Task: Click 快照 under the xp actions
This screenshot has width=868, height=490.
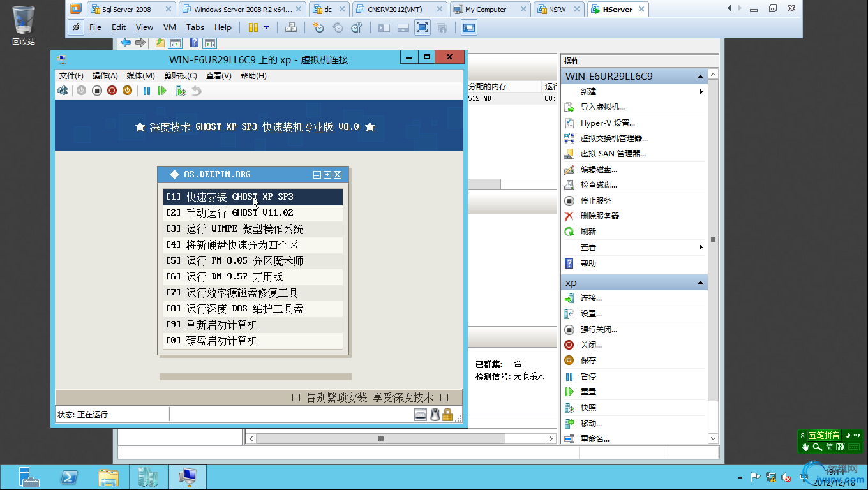Action: pos(588,408)
